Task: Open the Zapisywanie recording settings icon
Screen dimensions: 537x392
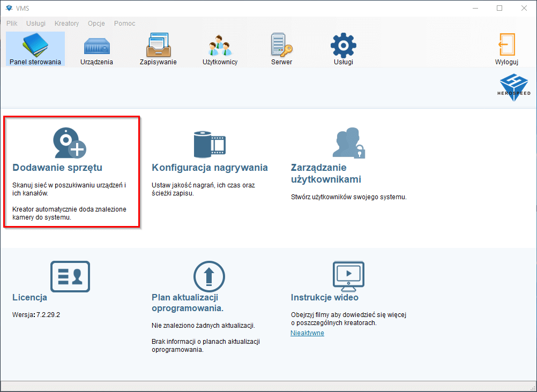Action: tap(158, 47)
